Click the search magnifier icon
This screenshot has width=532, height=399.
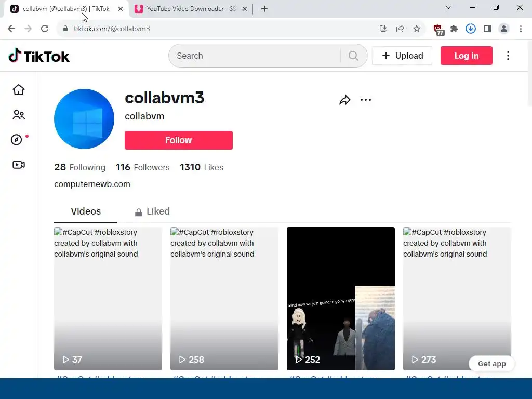[353, 56]
